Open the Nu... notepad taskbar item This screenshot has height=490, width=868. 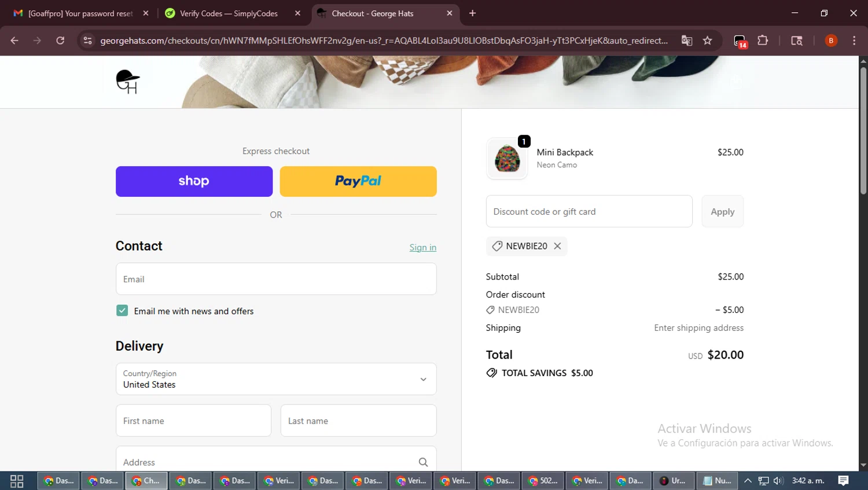click(x=718, y=481)
